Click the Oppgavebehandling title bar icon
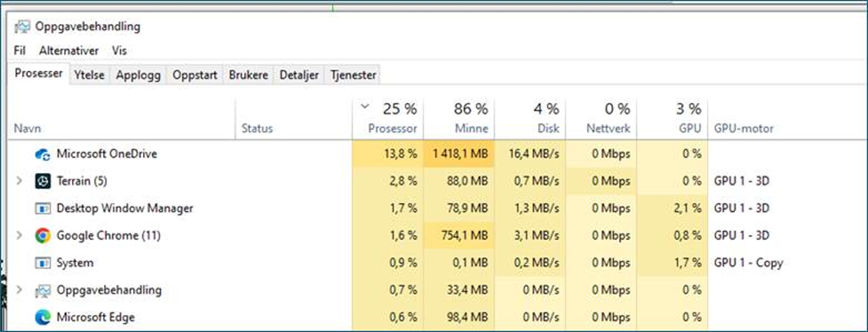 click(x=23, y=27)
